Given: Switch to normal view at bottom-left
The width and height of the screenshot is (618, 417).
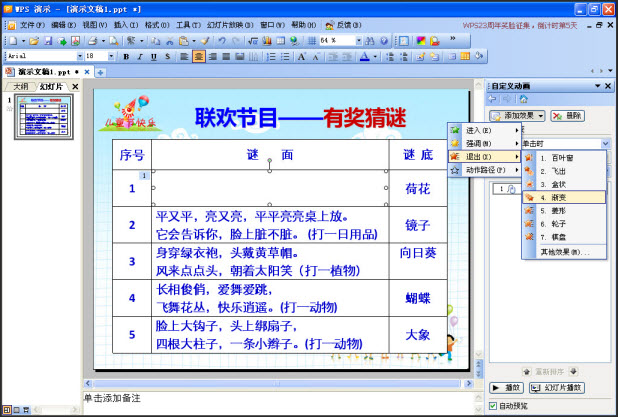Looking at the screenshot, I should pyautogui.click(x=7, y=410).
